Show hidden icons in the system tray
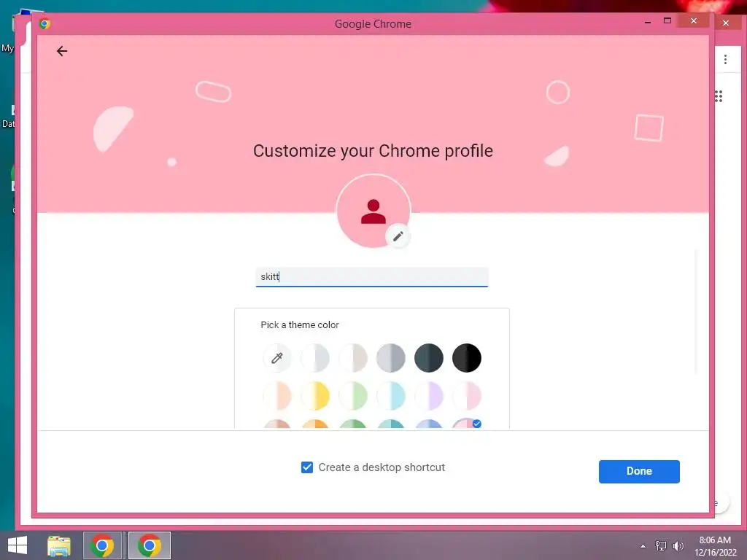747x560 pixels. click(643, 546)
